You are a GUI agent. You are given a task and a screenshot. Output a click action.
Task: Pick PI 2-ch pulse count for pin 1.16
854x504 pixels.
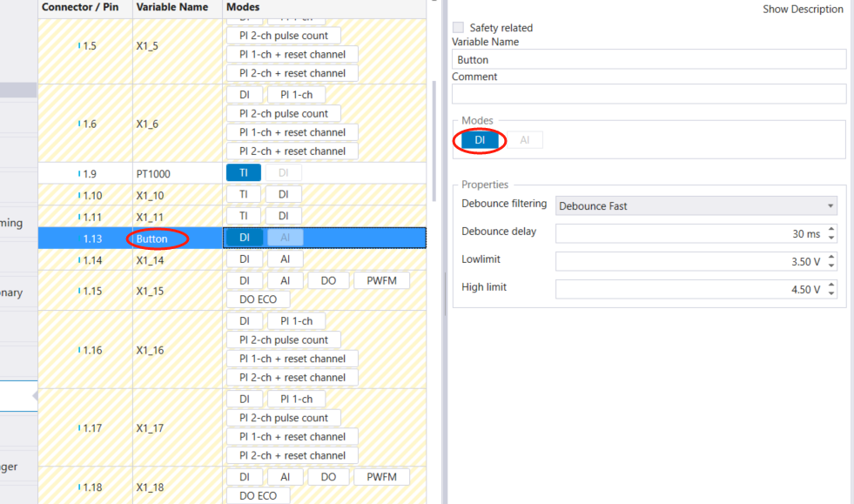(284, 339)
